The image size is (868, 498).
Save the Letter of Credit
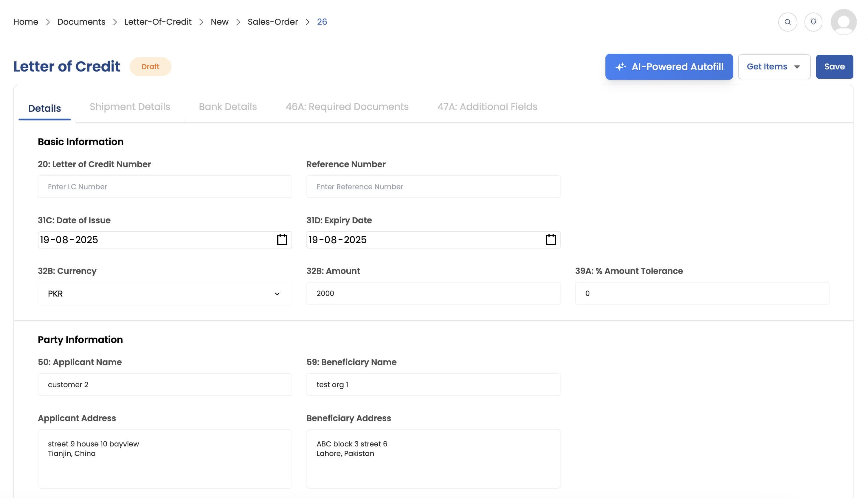835,66
